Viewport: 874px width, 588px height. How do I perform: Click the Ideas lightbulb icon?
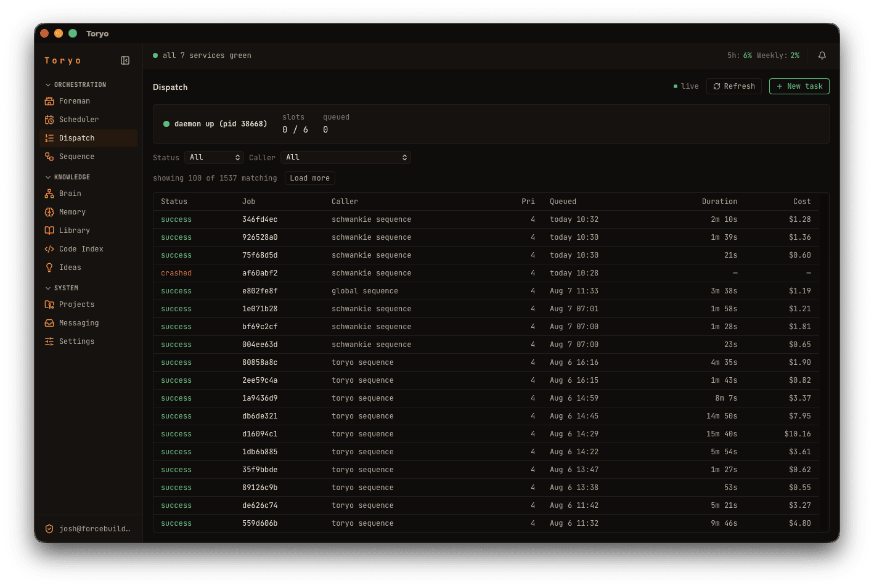[49, 267]
